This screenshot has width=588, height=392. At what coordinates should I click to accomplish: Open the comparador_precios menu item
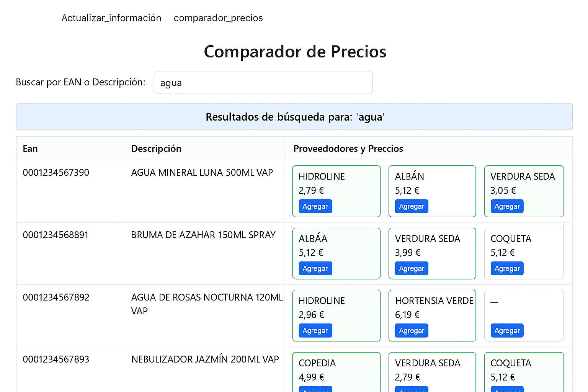[x=218, y=18]
